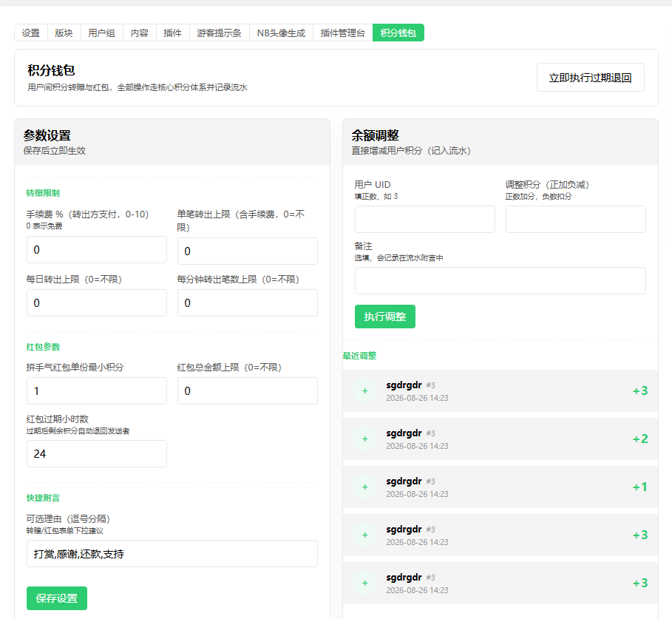Viewport: 672px width, 619px height.
Task: Focus the 红包总金额上限 input field
Action: click(248, 391)
